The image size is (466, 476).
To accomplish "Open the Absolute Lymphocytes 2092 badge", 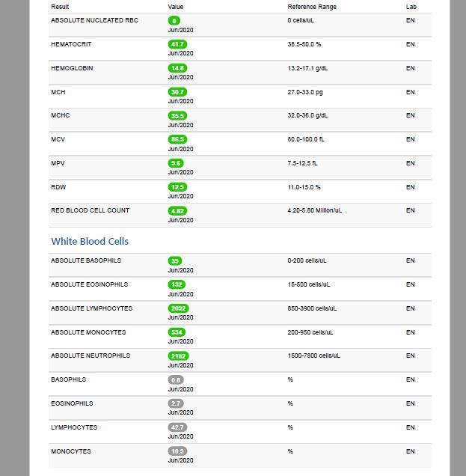I will [x=178, y=308].
